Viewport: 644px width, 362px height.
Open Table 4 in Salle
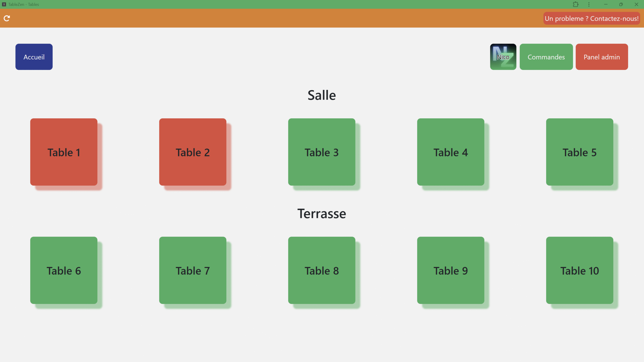tap(451, 152)
